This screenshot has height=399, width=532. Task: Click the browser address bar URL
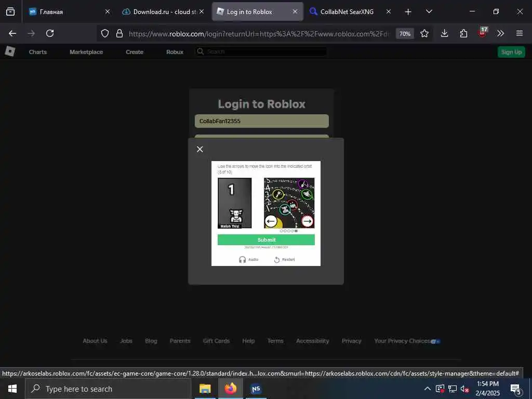pyautogui.click(x=259, y=34)
